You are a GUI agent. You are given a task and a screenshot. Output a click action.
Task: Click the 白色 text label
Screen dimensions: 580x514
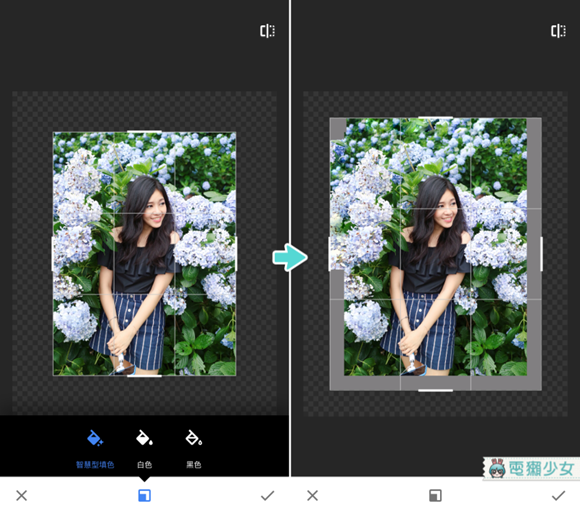(144, 465)
